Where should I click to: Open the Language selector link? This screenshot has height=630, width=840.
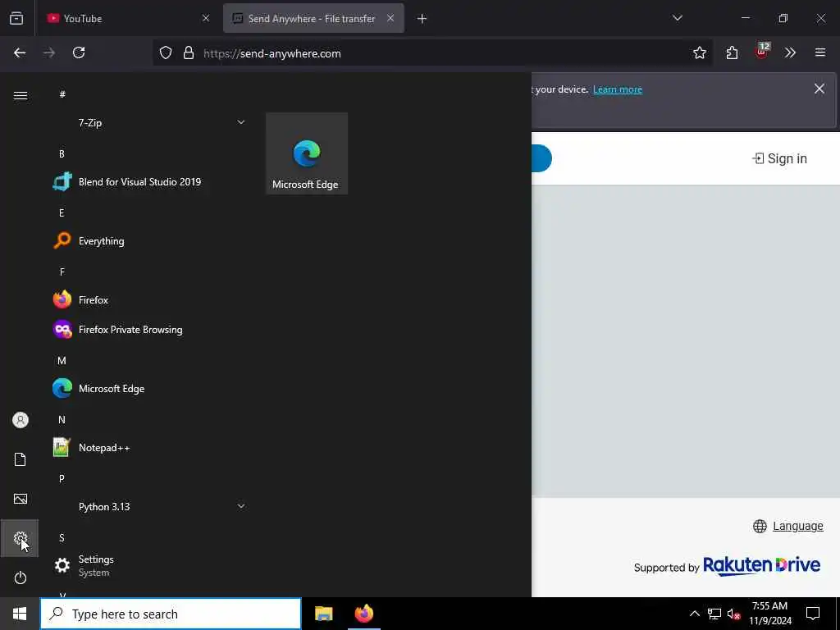click(x=797, y=526)
